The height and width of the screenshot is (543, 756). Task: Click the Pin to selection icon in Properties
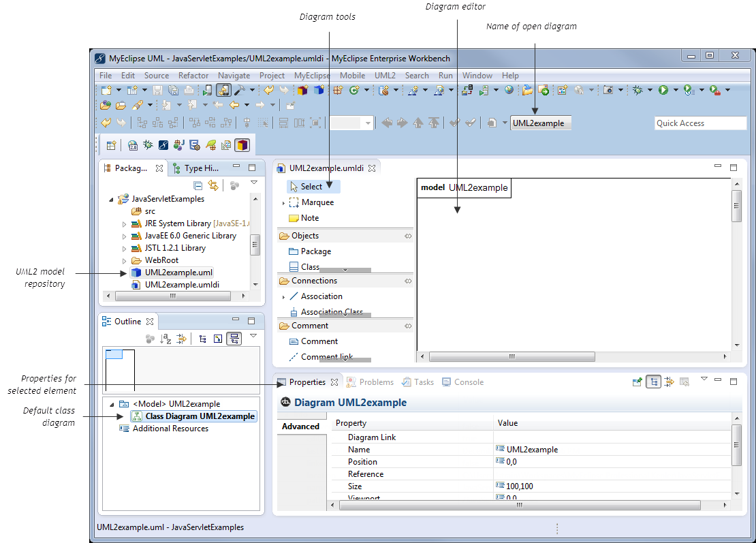[637, 382]
